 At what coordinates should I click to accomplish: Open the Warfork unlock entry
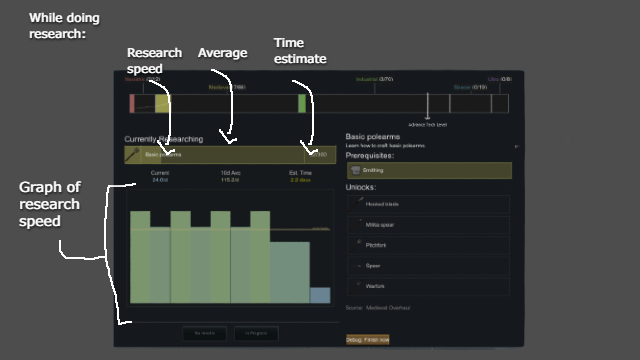(x=428, y=286)
